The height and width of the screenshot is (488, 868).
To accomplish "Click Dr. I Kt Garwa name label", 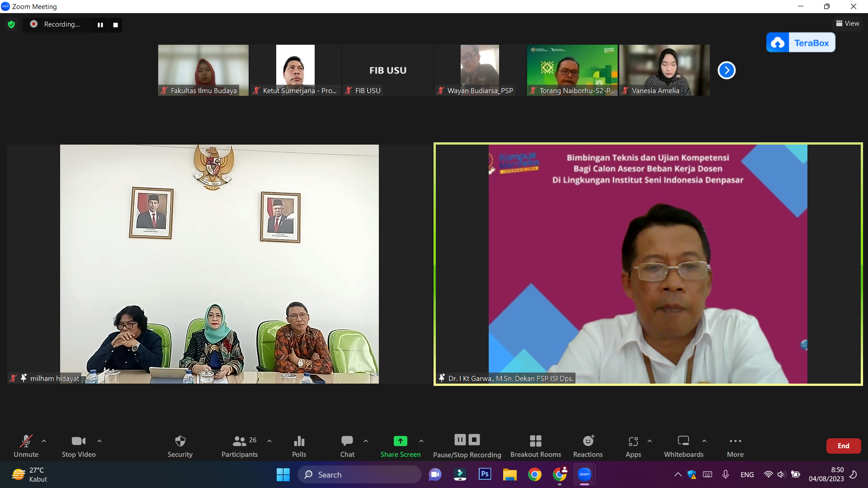I will click(511, 379).
